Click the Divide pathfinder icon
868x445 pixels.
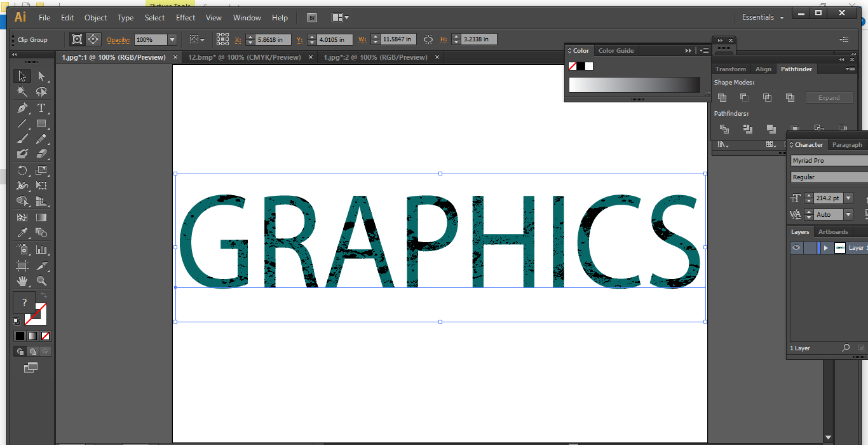[724, 128]
